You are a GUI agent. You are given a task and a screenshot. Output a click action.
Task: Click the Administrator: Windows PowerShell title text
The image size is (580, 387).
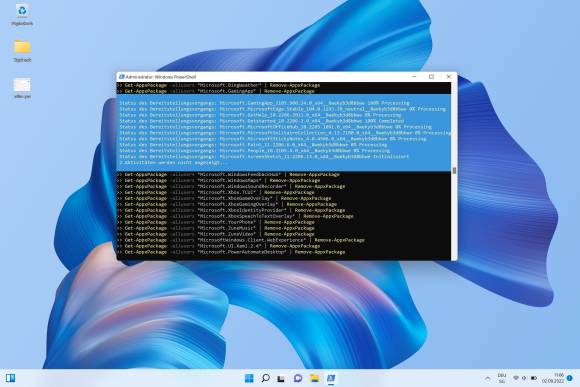tap(161, 77)
